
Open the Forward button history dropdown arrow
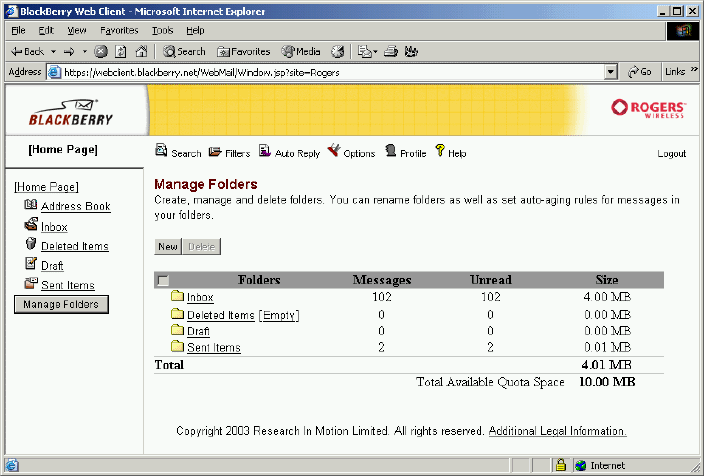tap(85, 52)
